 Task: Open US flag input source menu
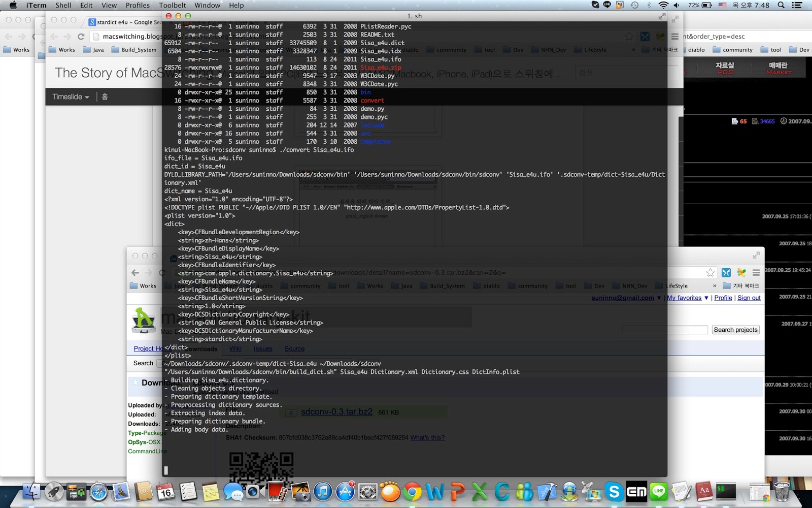(x=722, y=5)
